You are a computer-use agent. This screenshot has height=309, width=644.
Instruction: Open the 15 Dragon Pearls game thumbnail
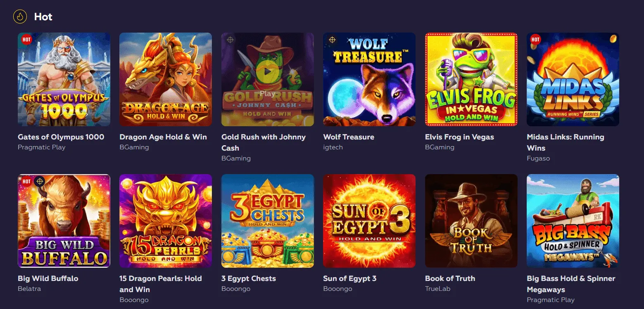(x=165, y=221)
